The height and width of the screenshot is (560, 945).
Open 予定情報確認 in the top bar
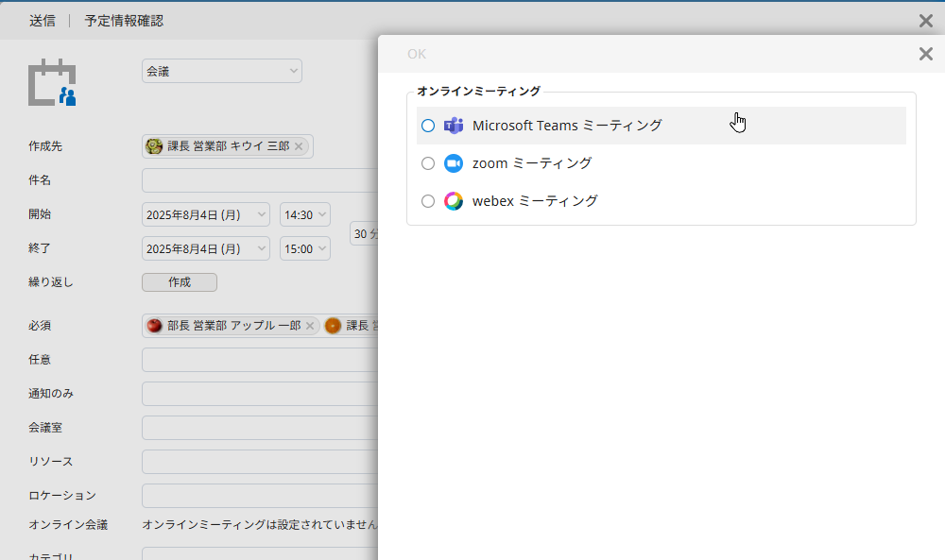(124, 21)
